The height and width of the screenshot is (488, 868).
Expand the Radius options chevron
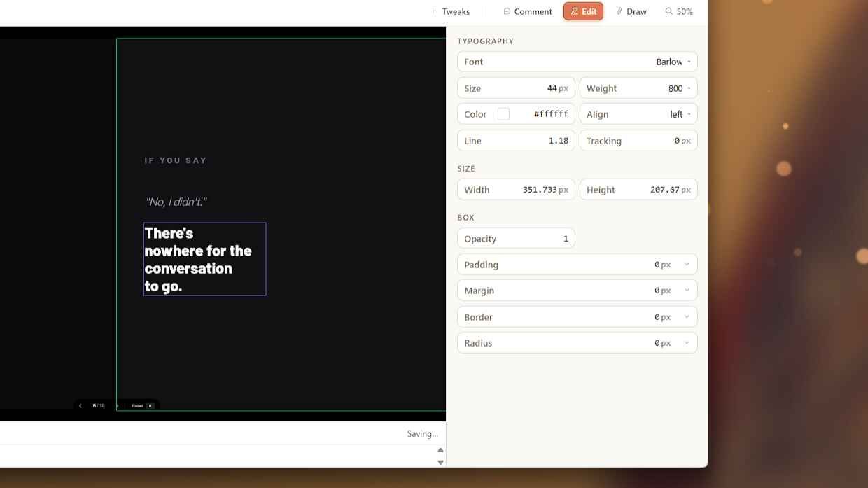(687, 343)
